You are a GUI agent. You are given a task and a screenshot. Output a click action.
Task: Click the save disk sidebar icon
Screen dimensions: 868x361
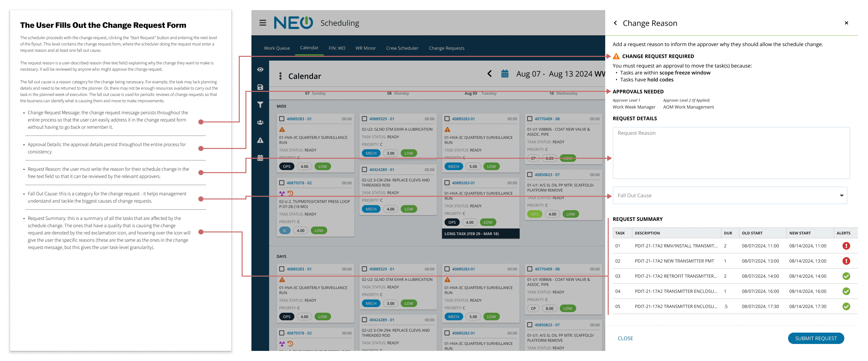pyautogui.click(x=260, y=87)
